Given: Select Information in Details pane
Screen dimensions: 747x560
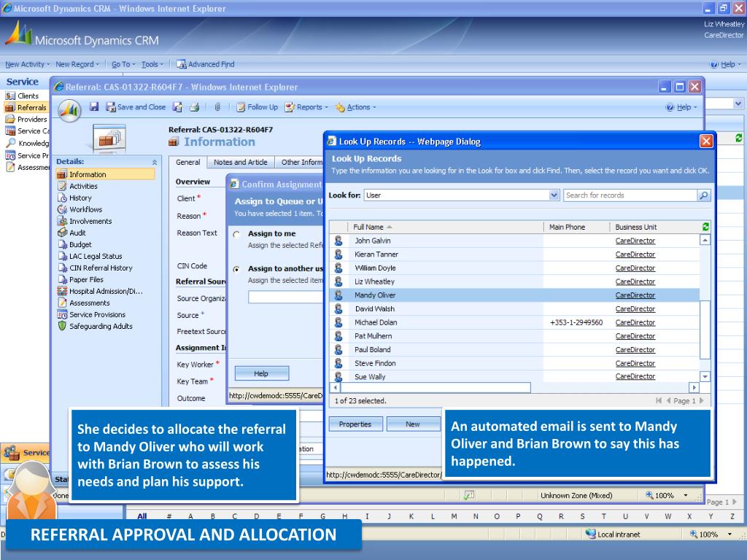Looking at the screenshot, I should tap(106, 174).
